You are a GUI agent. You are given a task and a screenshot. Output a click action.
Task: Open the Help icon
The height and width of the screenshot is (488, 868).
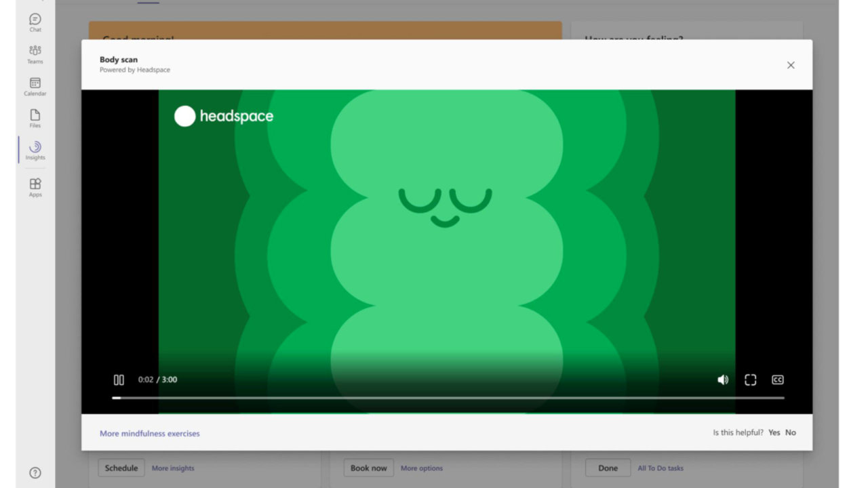pos(35,472)
